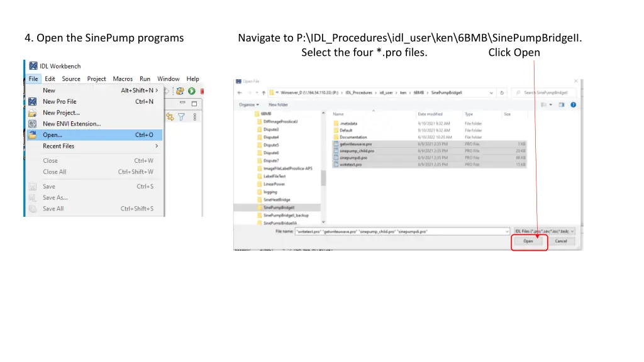Click the Back arrow in Open File dialog
644x362 pixels.
240,93
